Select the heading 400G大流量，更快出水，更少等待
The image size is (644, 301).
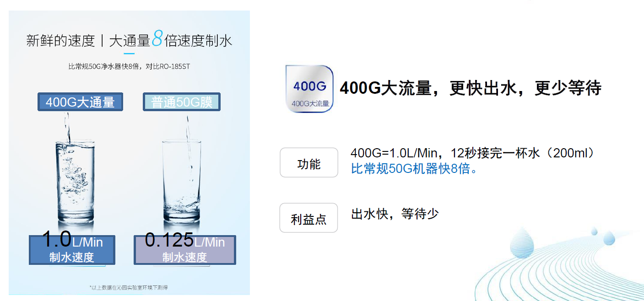[471, 88]
